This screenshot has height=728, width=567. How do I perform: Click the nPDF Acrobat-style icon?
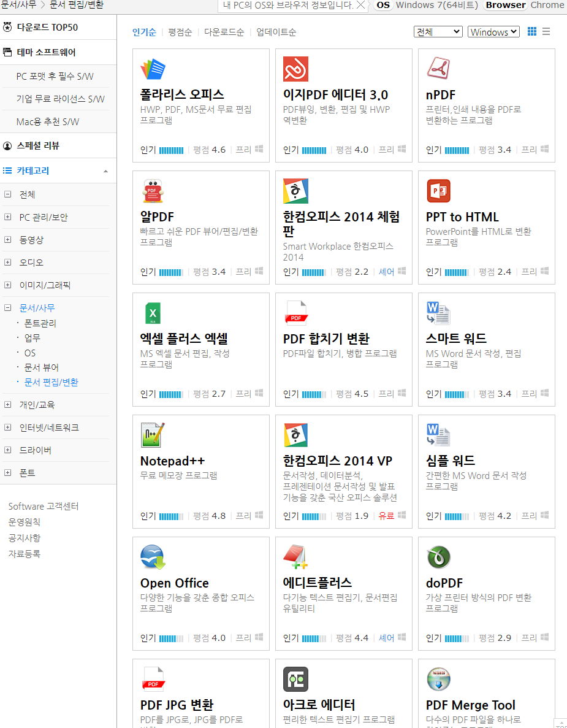(x=438, y=69)
